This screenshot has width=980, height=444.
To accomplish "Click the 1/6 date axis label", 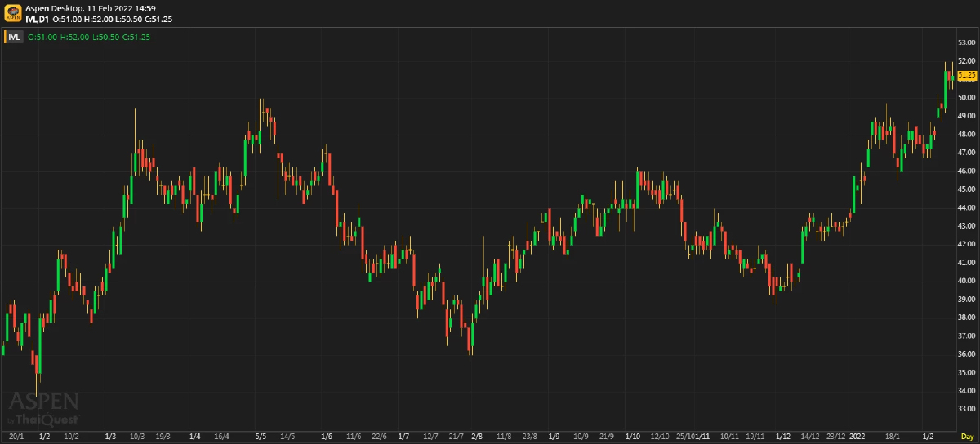I will (x=327, y=437).
